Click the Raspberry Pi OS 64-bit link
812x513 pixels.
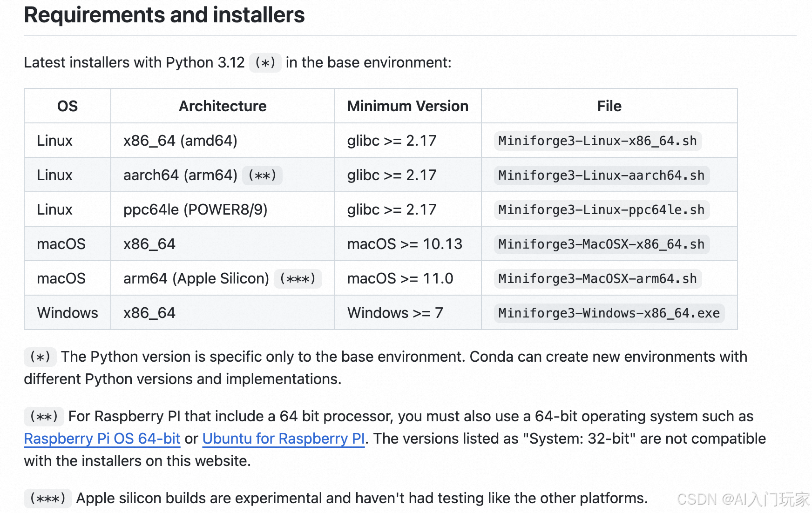(102, 439)
